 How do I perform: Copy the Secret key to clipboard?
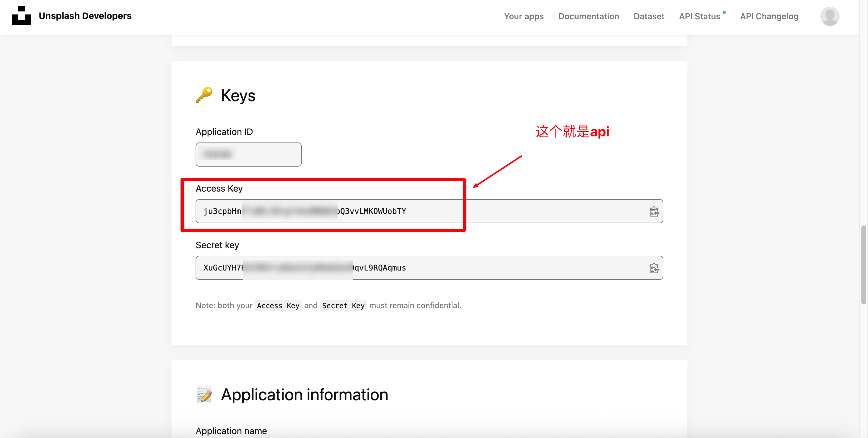[654, 268]
